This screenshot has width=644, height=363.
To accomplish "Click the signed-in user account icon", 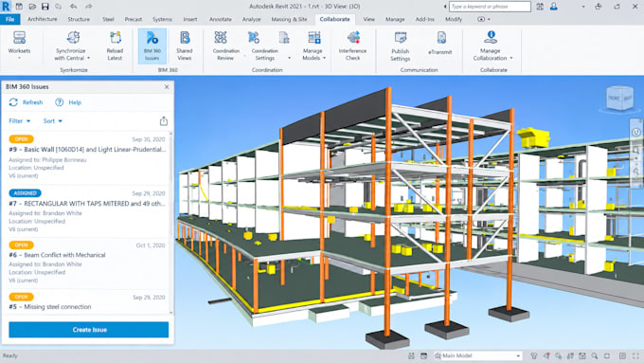I will pos(554,7).
